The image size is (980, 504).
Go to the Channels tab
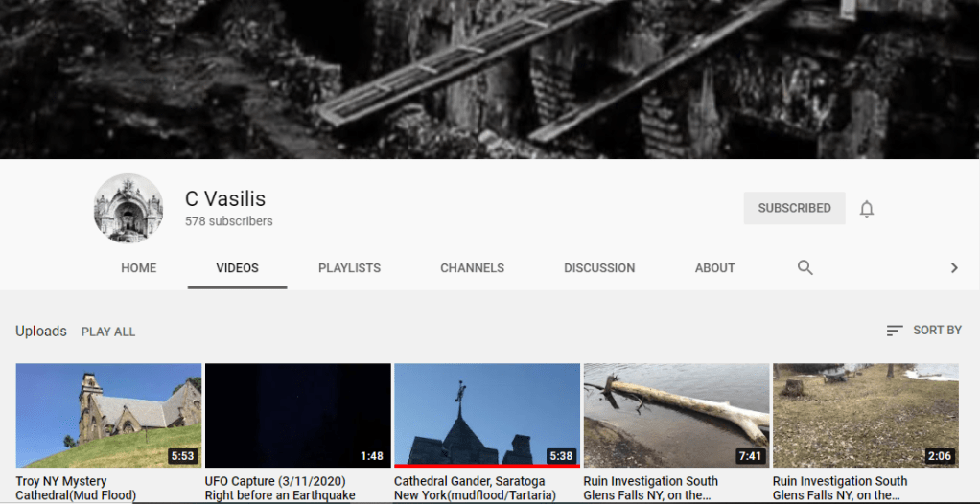click(x=472, y=268)
